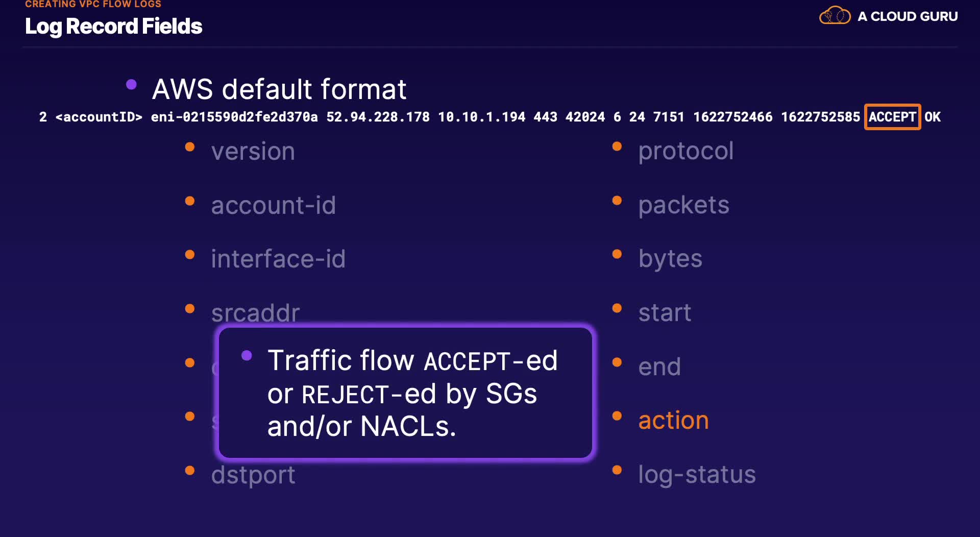Click the highlighted ACCEPT field in log record

pos(892,117)
